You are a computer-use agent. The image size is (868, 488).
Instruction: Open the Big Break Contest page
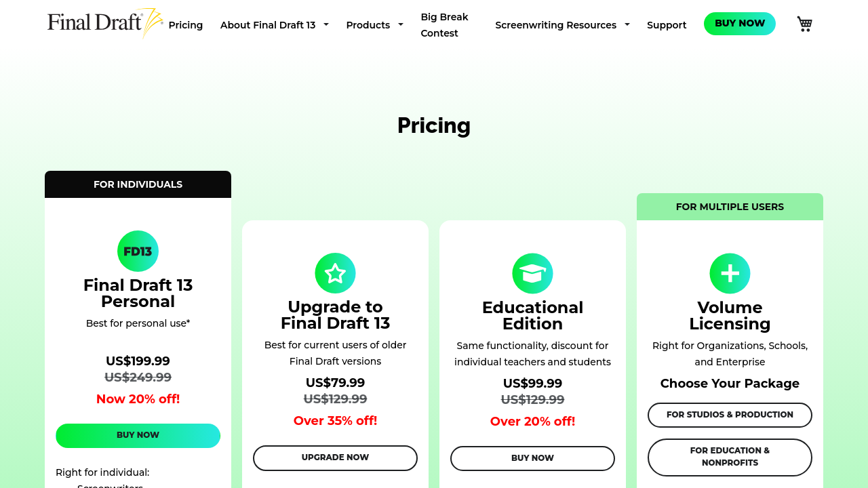tap(444, 25)
